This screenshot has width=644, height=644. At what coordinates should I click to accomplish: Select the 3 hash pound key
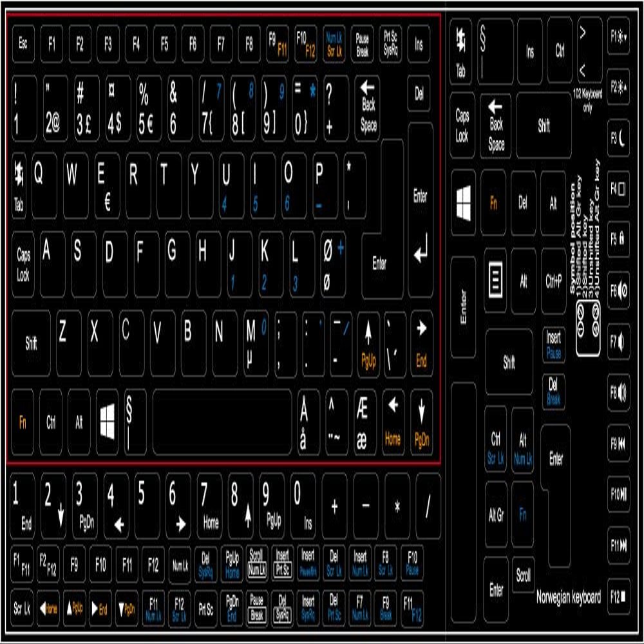87,108
